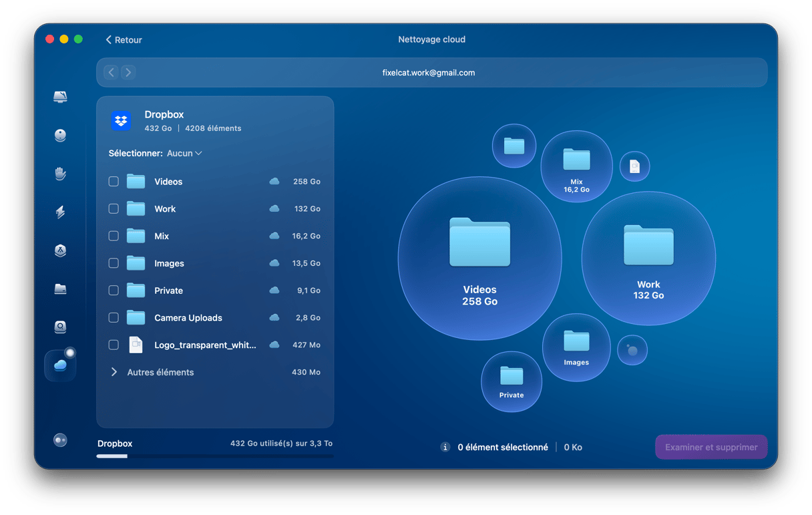
Task: Open the Performance lightning bolt section
Action: tap(60, 212)
